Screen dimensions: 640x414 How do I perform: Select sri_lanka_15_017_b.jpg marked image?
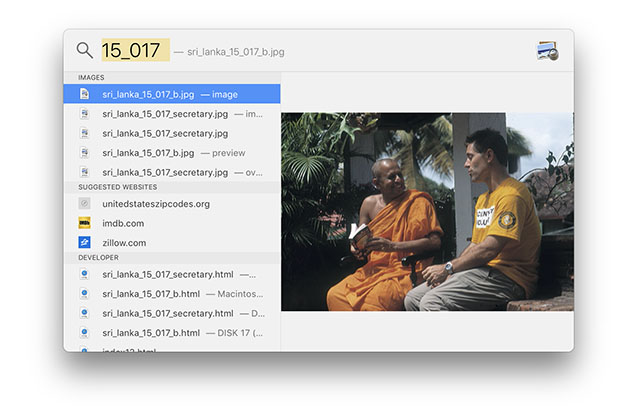172,94
